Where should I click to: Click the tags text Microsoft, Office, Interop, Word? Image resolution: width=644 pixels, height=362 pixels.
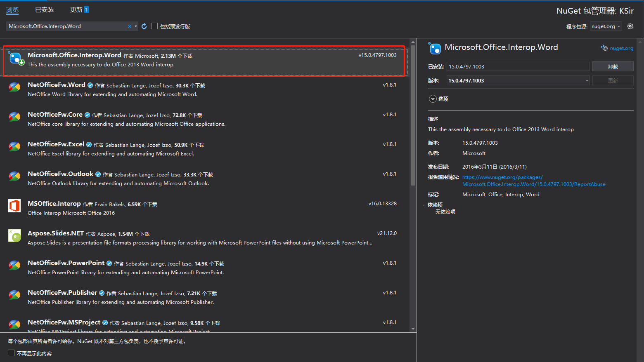(x=501, y=195)
